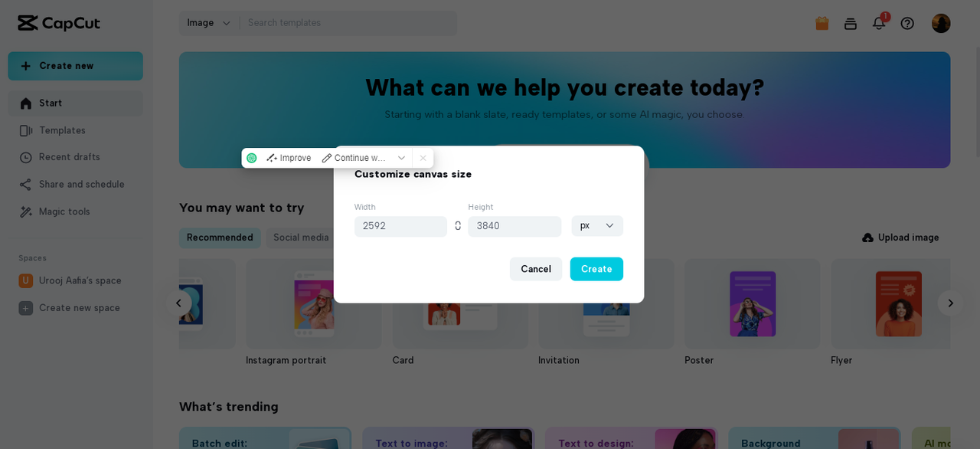Image resolution: width=980 pixels, height=449 pixels.
Task: Expand the Grammarly toolbar chevron
Action: 401,158
